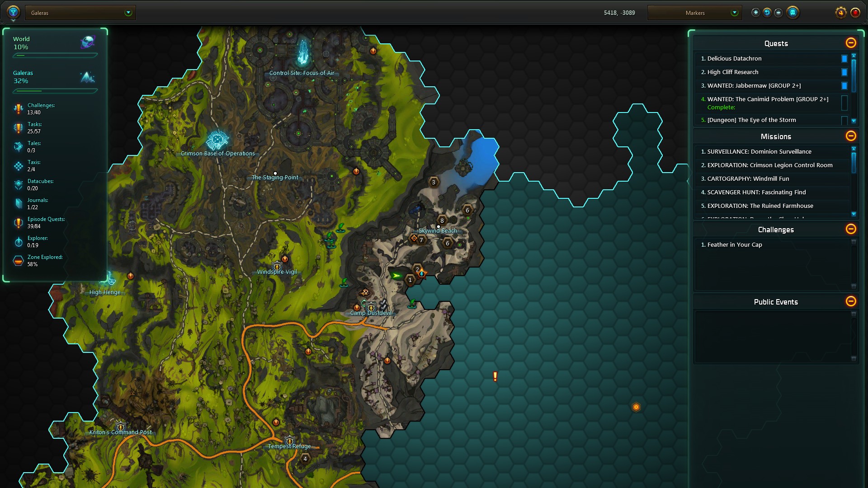Viewport: 868px width, 488px height.
Task: Click the Windspire Vigil shield icon
Action: click(277, 267)
